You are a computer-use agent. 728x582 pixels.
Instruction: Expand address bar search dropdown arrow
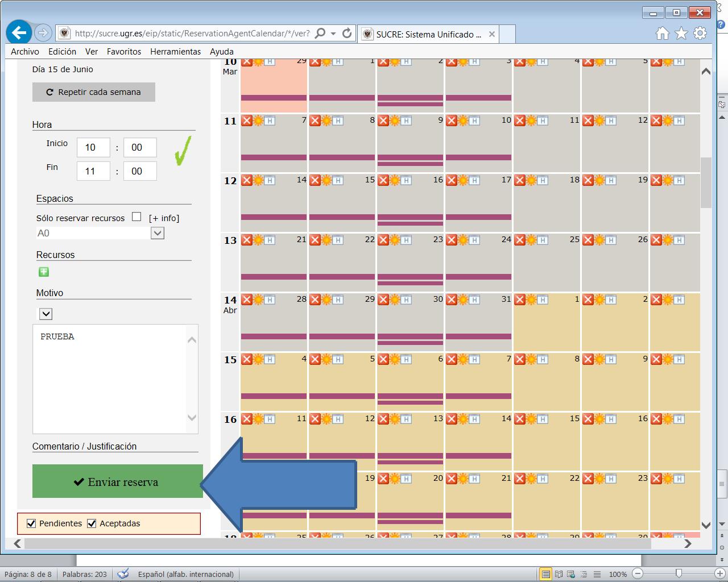(x=333, y=34)
